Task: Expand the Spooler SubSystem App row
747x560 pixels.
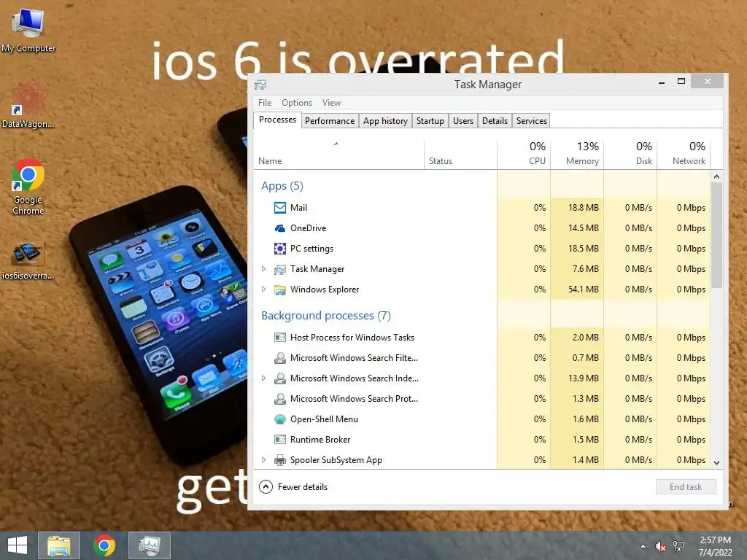Action: click(x=263, y=460)
